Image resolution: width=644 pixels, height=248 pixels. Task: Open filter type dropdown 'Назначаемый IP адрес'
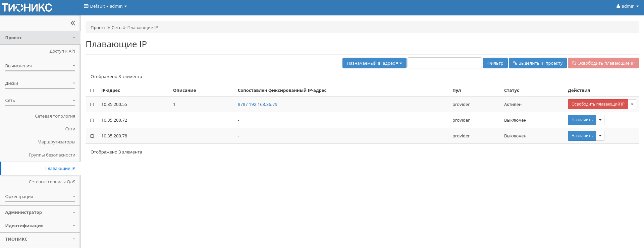tap(374, 63)
